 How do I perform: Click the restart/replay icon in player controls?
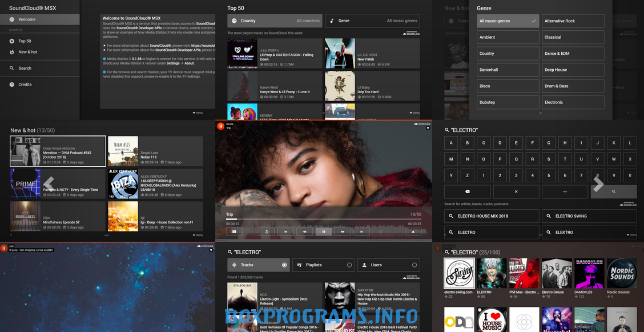pyautogui.click(x=267, y=231)
